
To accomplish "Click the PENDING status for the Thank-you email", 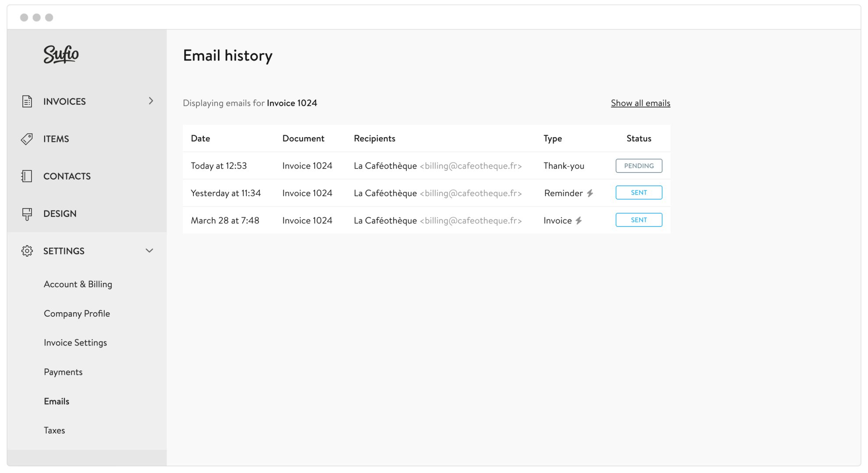I will tap(639, 166).
